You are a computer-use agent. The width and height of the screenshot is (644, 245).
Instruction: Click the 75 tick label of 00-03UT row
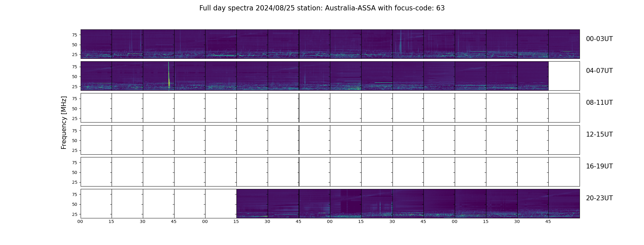74,35
